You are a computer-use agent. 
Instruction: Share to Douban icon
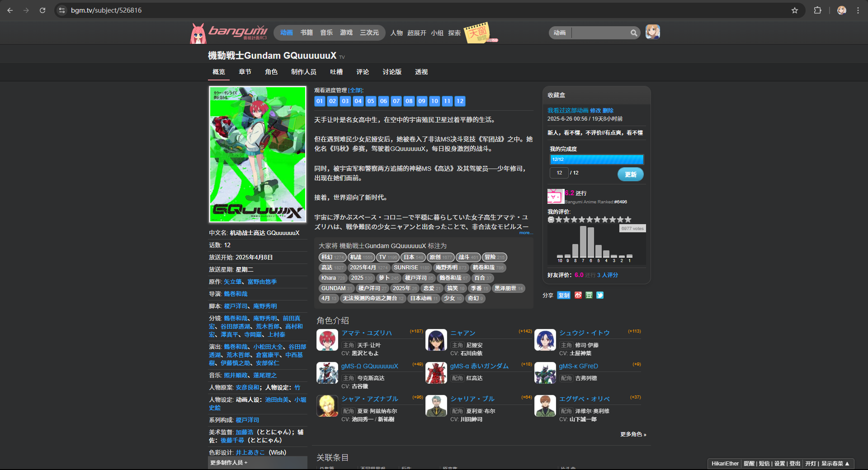point(589,295)
